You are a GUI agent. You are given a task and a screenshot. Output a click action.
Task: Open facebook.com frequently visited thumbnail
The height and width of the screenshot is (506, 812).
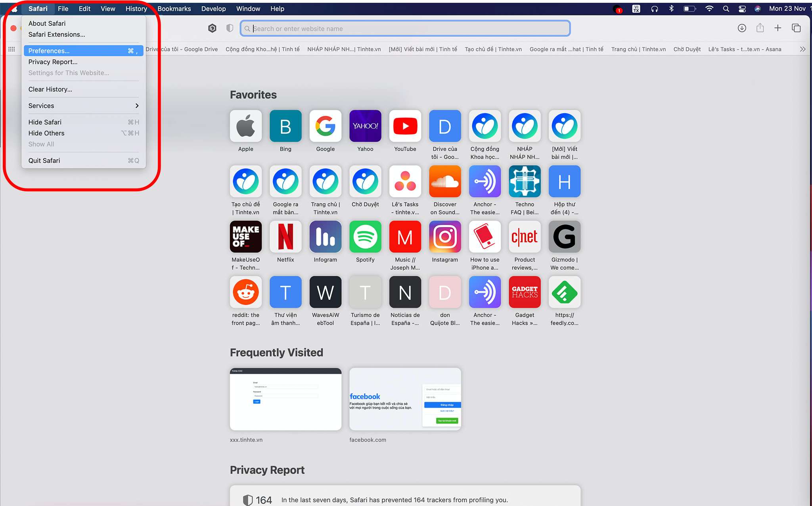[x=405, y=399]
